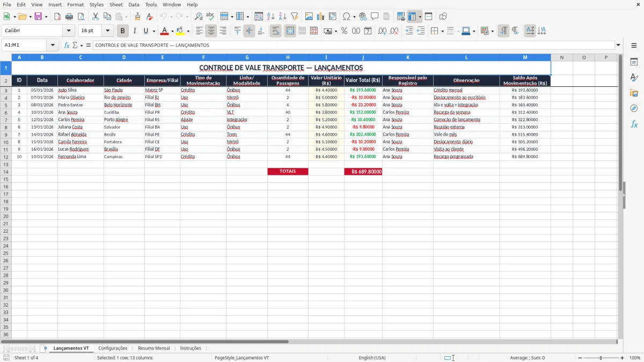Adjust the zoom slider handle
Screen dimensions: 644x362
point(601,358)
